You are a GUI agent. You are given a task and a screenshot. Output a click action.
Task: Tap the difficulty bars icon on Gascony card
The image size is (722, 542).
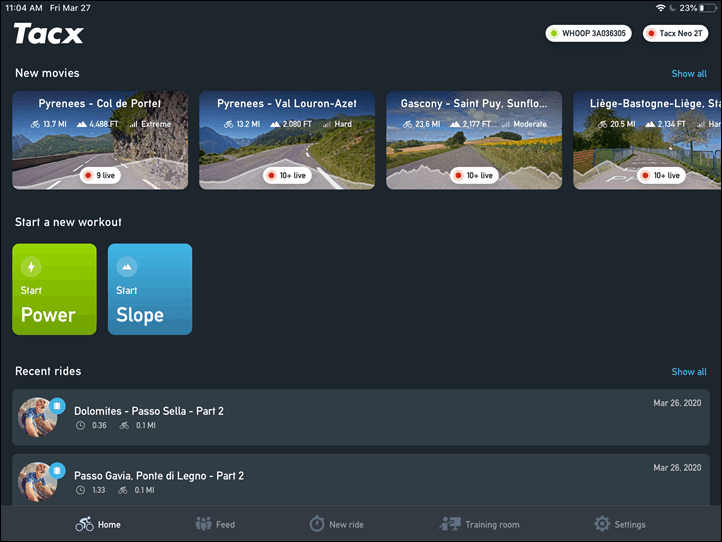(x=506, y=124)
